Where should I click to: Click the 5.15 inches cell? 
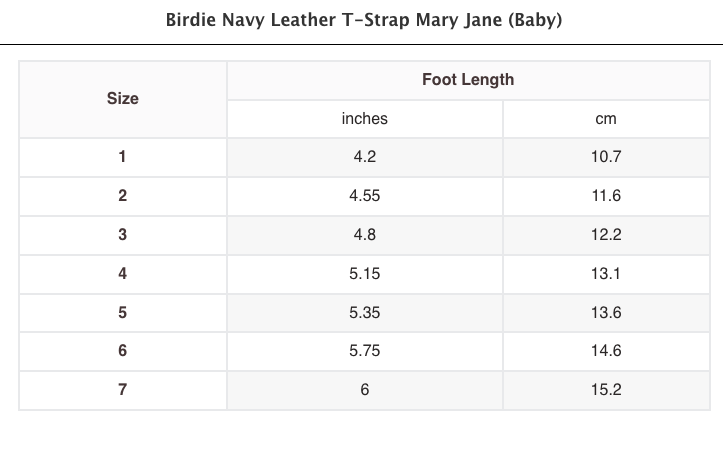tap(364, 273)
